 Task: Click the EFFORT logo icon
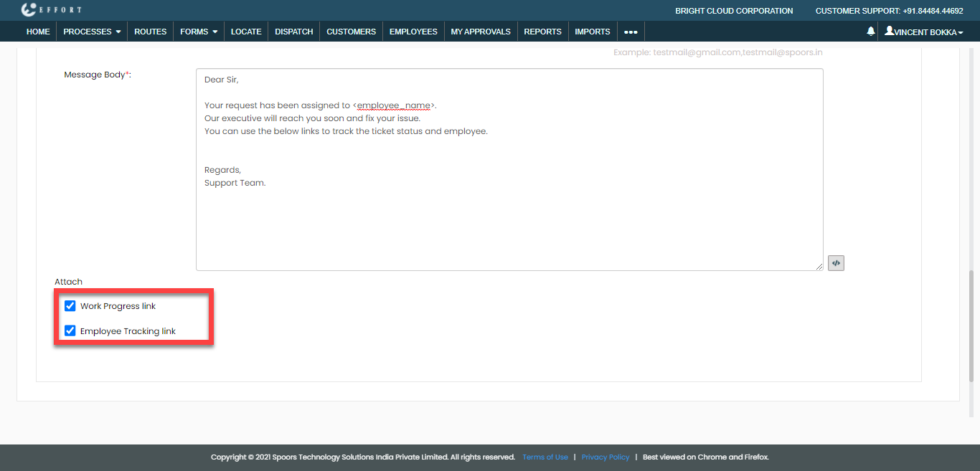click(29, 10)
